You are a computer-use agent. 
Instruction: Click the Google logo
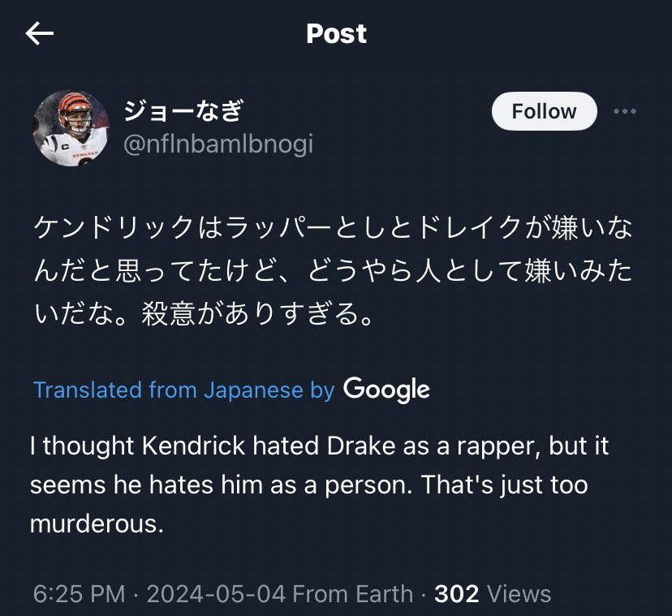point(386,389)
